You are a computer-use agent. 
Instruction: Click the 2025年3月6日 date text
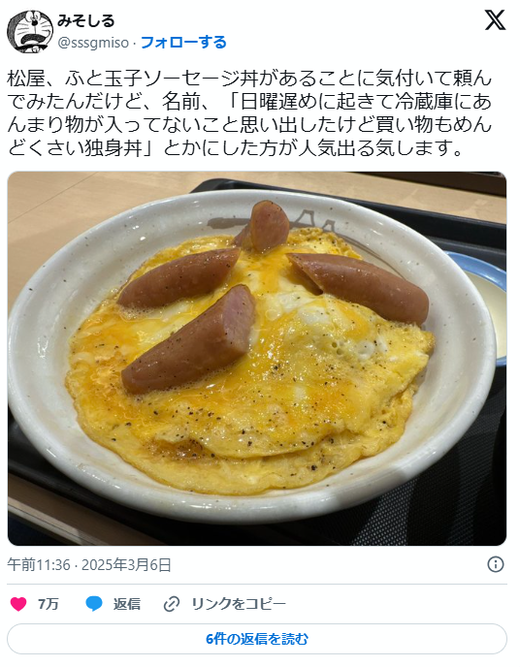(x=126, y=565)
